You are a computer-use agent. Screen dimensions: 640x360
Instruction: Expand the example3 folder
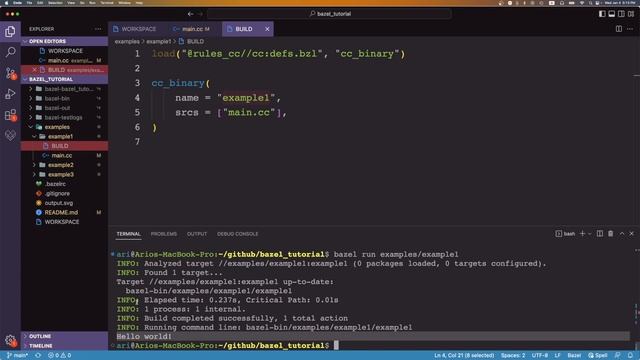point(64,174)
